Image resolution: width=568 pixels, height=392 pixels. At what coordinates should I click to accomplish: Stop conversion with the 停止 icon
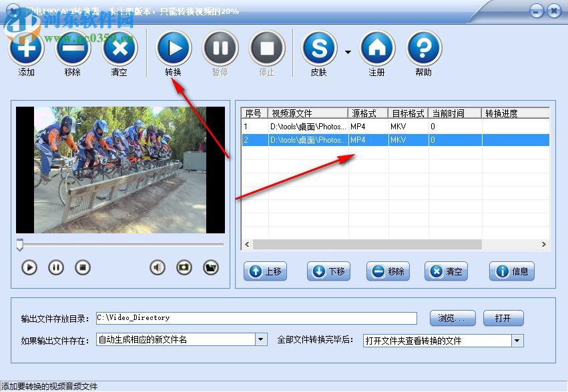pyautogui.click(x=266, y=48)
